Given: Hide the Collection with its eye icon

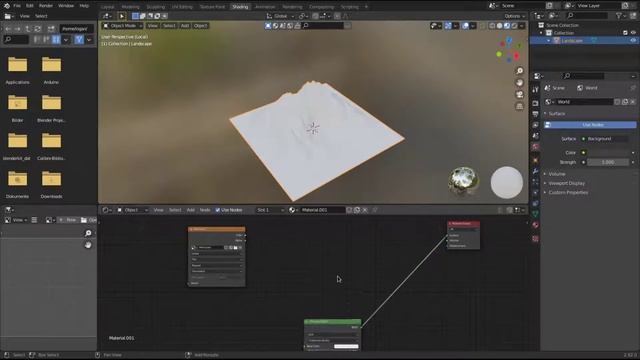Looking at the screenshot, I should coord(633,33).
